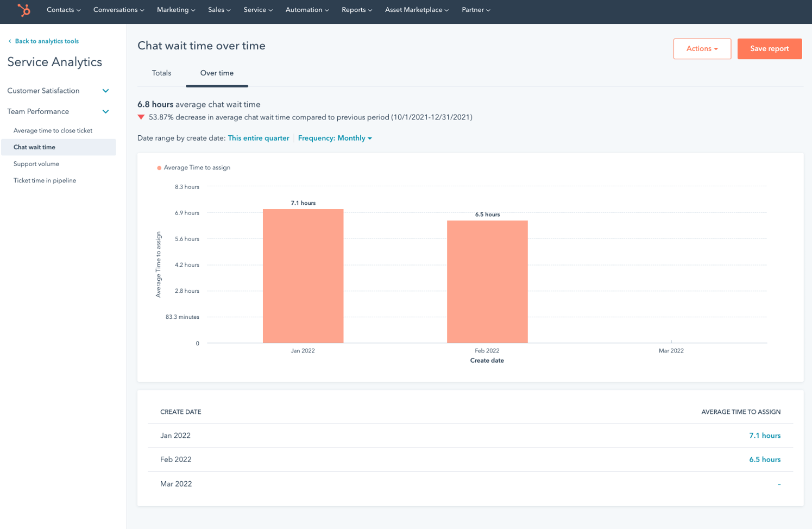
Task: Open the Contacts navigation menu
Action: coord(63,9)
